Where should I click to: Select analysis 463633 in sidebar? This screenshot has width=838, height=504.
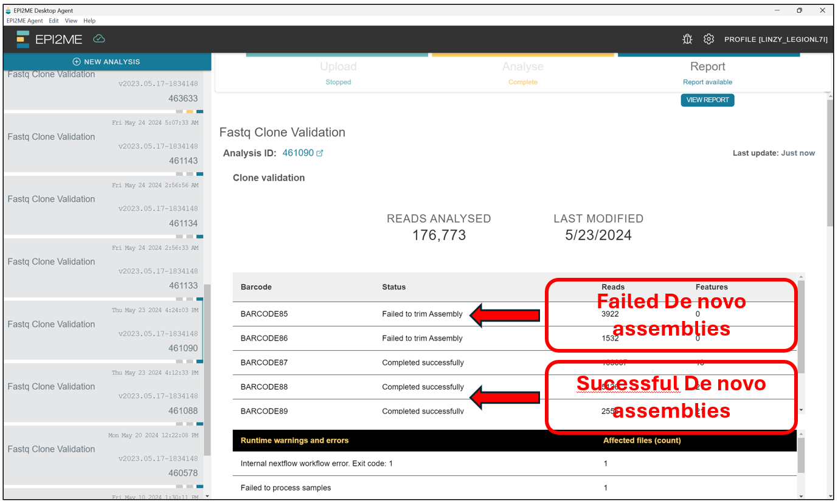(x=103, y=90)
